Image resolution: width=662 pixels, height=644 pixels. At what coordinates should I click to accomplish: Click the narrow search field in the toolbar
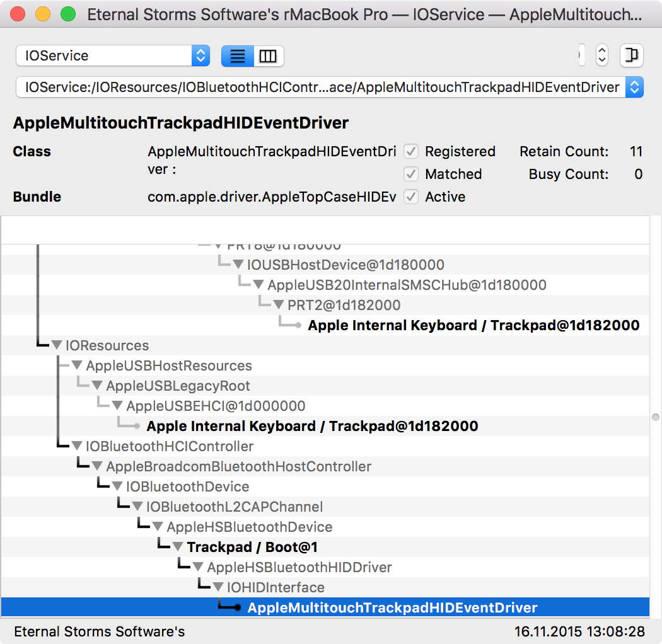pos(582,55)
